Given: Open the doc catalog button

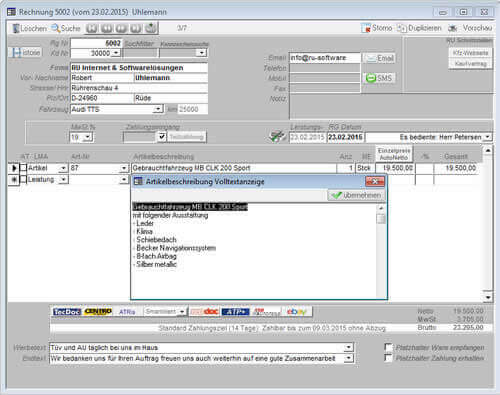Looking at the screenshot, I should point(204,312).
